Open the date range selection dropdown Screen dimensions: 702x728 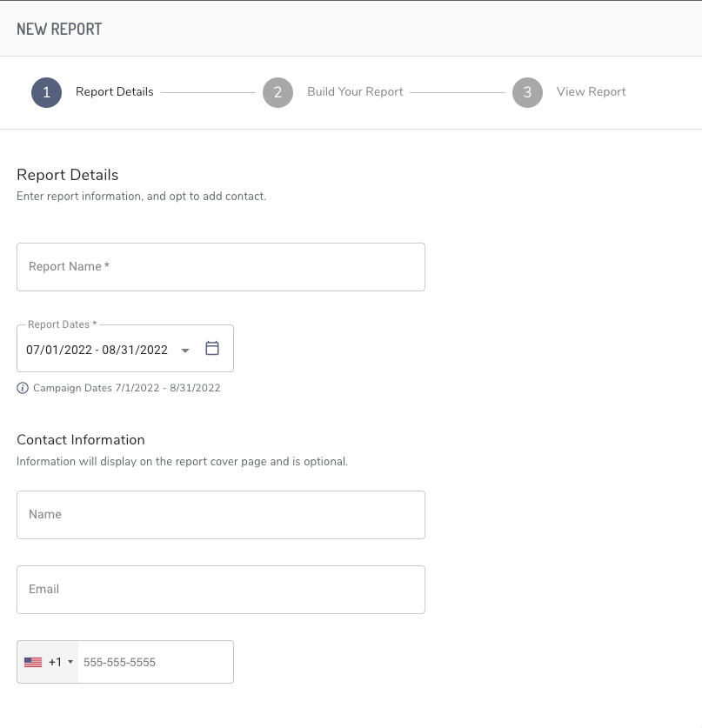tap(185, 350)
